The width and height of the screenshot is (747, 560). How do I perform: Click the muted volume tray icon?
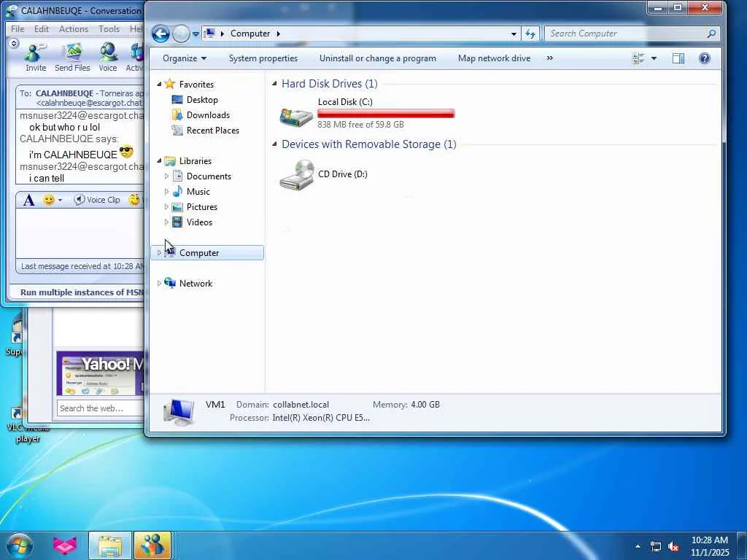[673, 547]
